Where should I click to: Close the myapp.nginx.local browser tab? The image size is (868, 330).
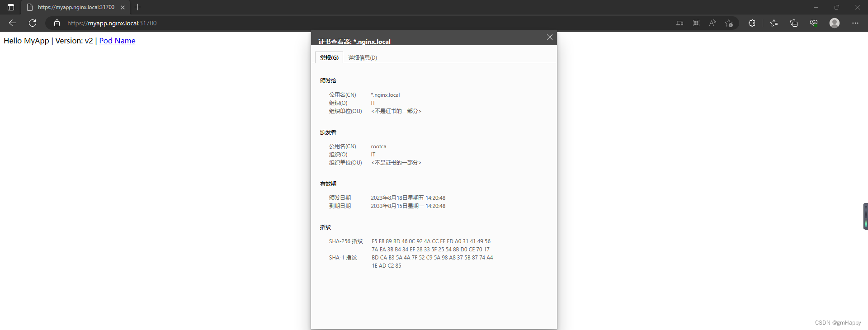123,7
